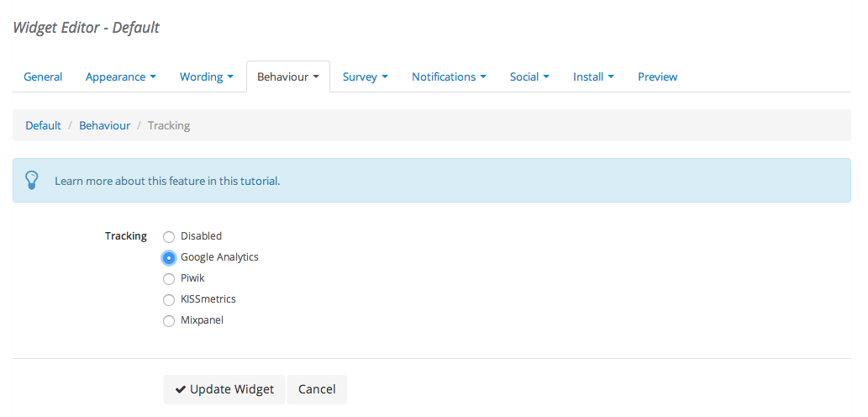This screenshot has width=868, height=417.
Task: Choose Mixpanel tracking radio button
Action: pyautogui.click(x=168, y=320)
